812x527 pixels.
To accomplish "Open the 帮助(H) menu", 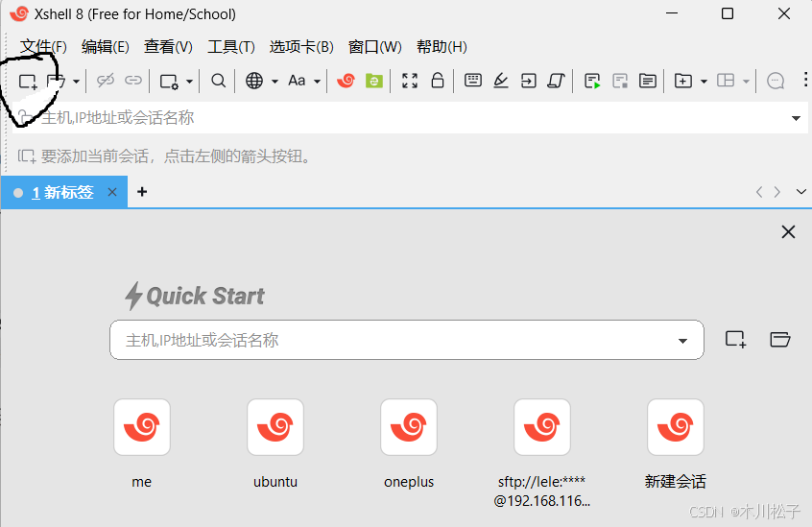I will click(x=442, y=47).
